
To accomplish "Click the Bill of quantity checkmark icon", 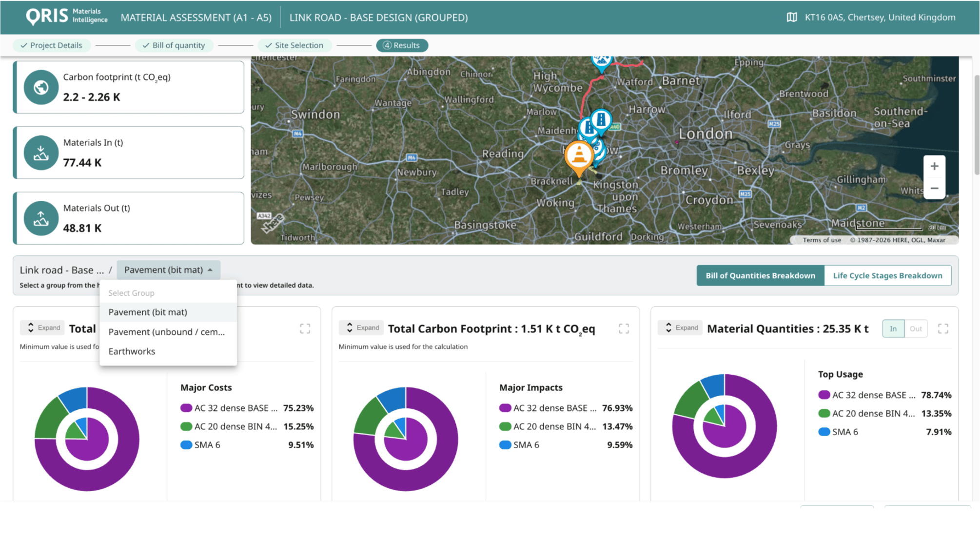I will pyautogui.click(x=146, y=45).
